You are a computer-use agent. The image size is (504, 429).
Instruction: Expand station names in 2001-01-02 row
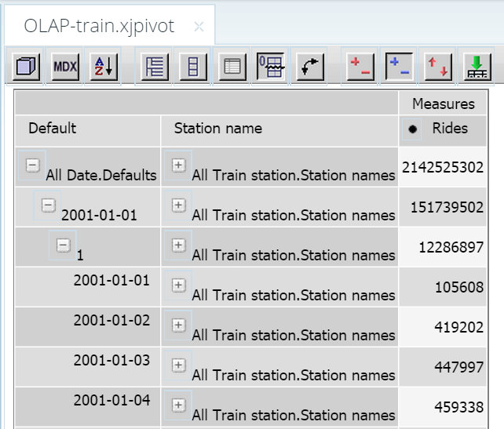[179, 325]
